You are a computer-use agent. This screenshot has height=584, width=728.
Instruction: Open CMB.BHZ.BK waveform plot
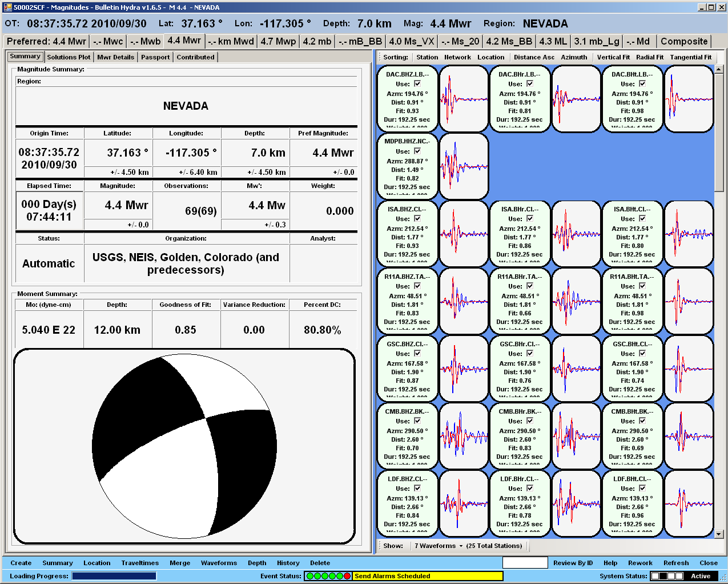click(x=464, y=436)
